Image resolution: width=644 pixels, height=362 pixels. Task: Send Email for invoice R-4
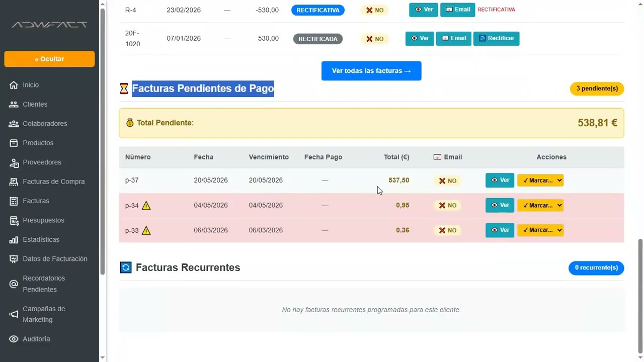pyautogui.click(x=457, y=10)
